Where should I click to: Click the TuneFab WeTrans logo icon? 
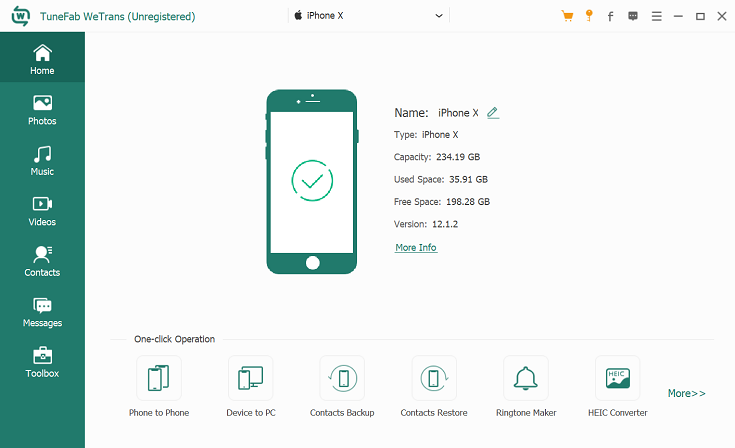point(20,16)
